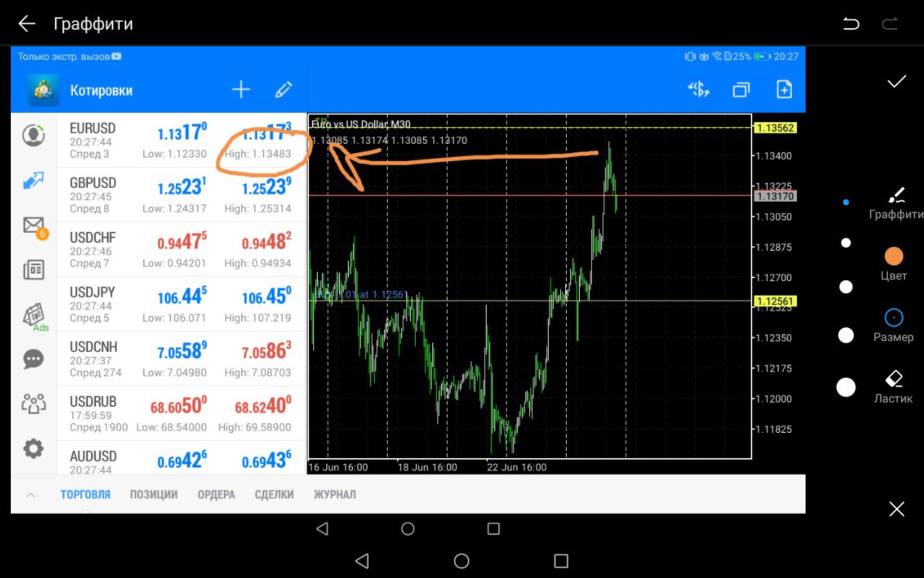Image resolution: width=924 pixels, height=578 pixels.
Task: Tap the inner Android recents square button
Action: pos(494,529)
